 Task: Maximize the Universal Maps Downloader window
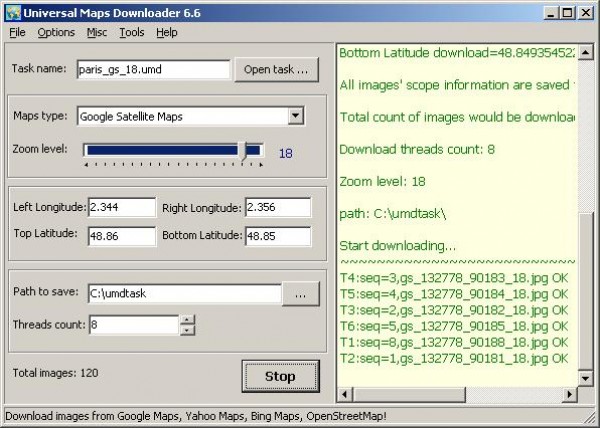pyautogui.click(x=567, y=13)
